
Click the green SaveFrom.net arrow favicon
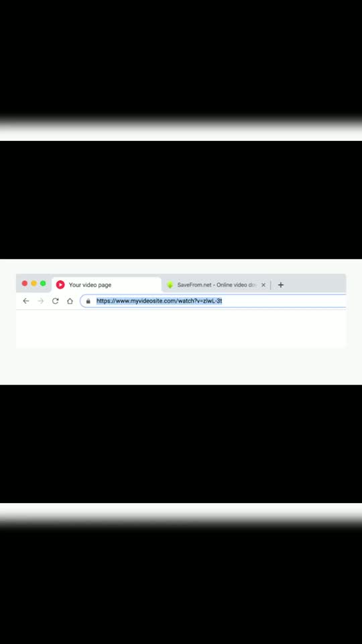pyautogui.click(x=170, y=284)
